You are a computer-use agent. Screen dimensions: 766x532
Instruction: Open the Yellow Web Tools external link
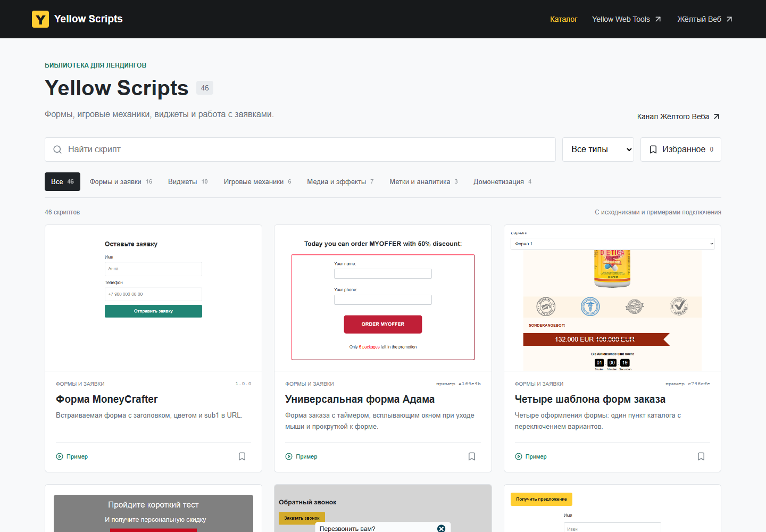(x=626, y=19)
